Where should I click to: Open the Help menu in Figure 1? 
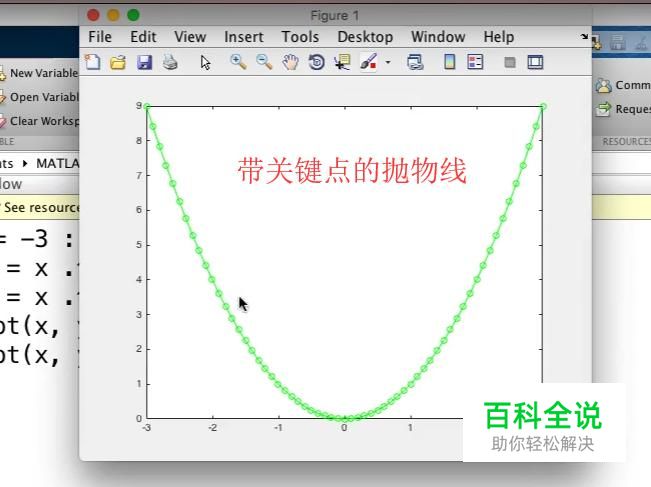point(499,37)
